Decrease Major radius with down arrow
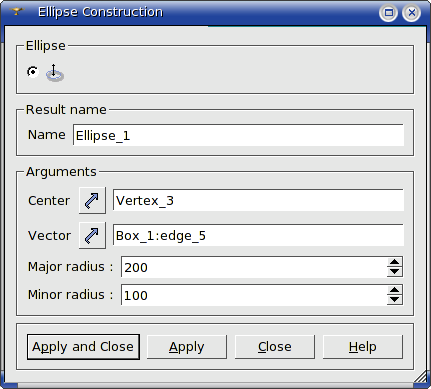Viewport: 431px width, 389px height. (395, 272)
